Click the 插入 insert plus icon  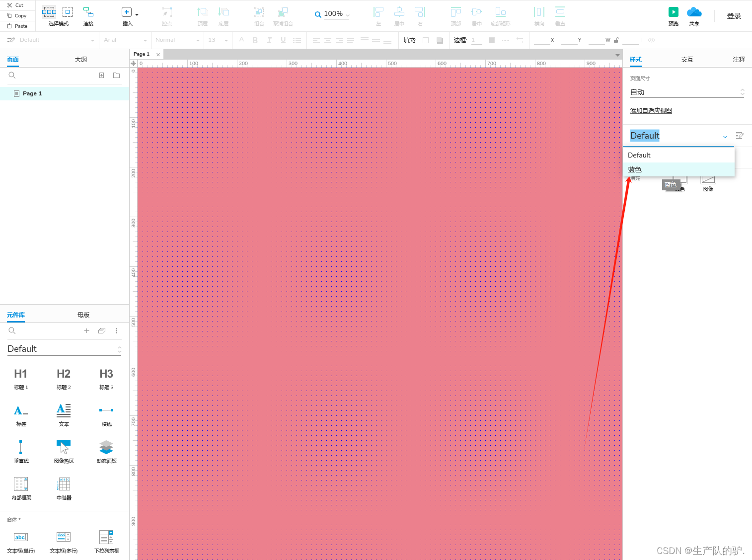[127, 12]
